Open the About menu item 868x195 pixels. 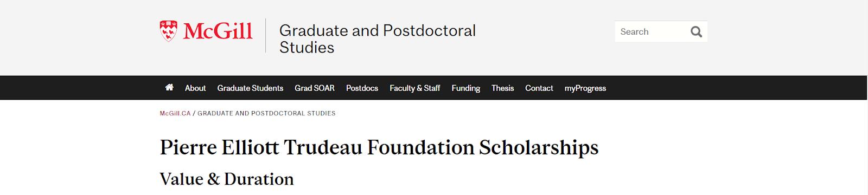pyautogui.click(x=195, y=88)
